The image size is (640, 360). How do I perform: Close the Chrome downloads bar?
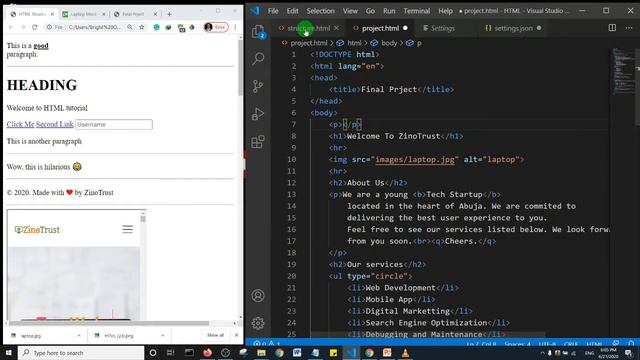[236, 335]
